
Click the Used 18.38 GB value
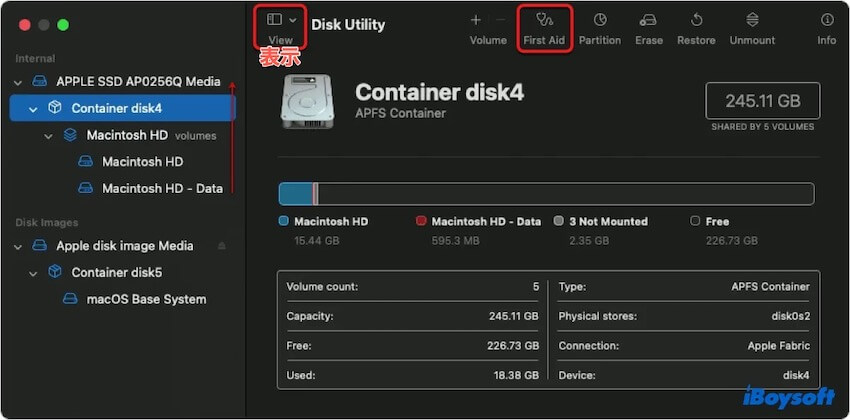(516, 375)
